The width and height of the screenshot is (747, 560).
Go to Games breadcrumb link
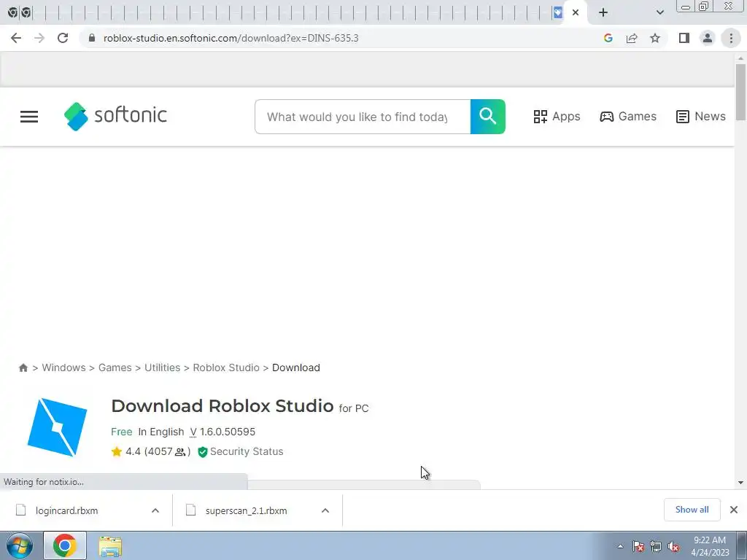(x=115, y=367)
